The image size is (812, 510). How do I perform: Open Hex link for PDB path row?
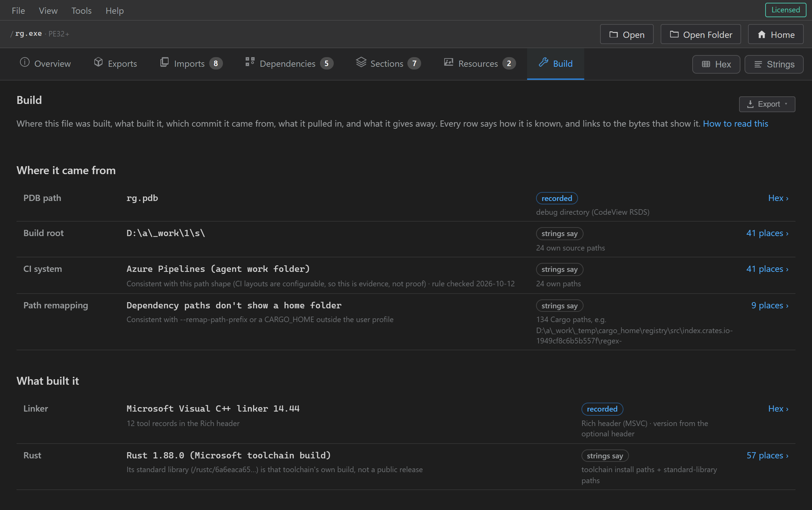tap(778, 198)
